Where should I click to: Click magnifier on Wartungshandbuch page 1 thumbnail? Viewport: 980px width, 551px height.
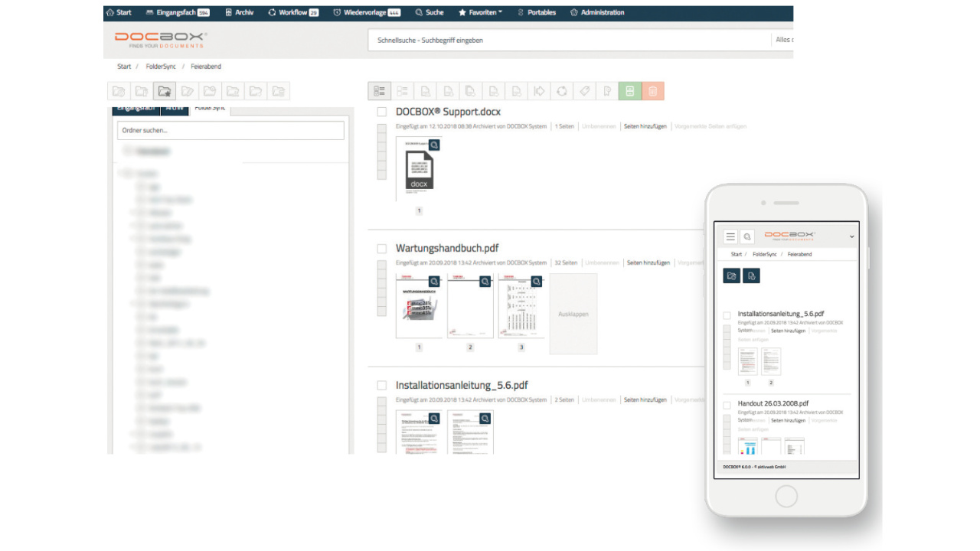click(434, 281)
